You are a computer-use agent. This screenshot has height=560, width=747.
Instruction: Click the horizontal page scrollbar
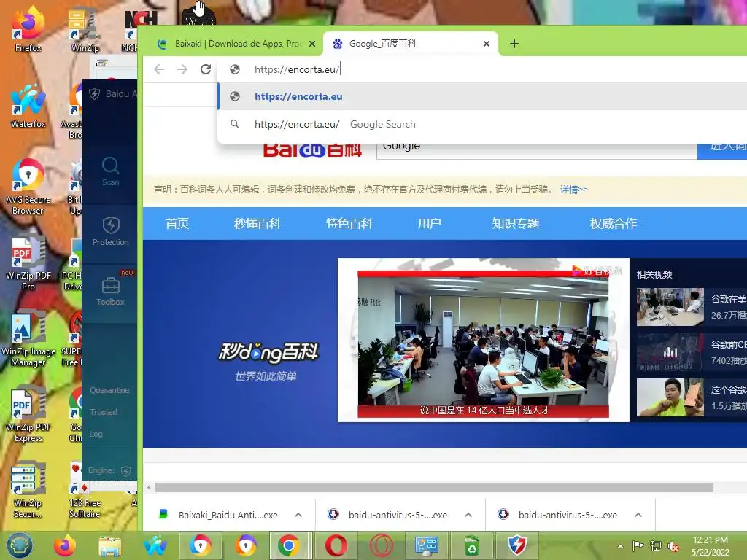click(x=434, y=488)
